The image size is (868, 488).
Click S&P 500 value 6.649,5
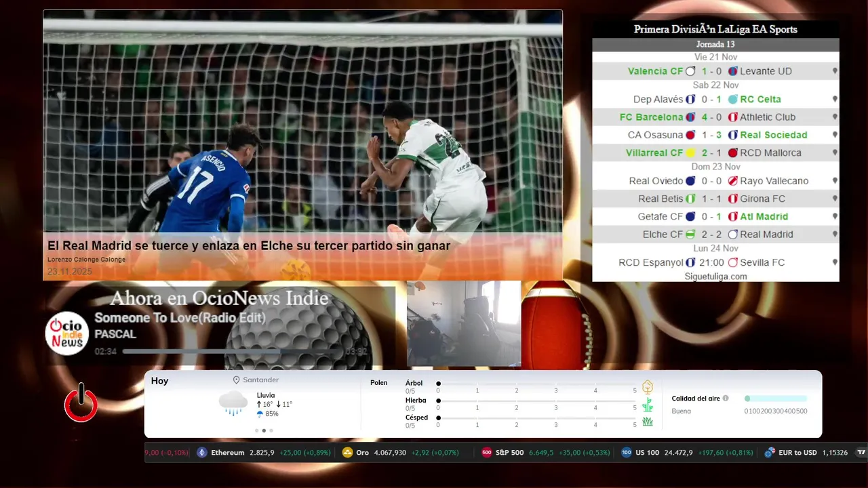541,453
